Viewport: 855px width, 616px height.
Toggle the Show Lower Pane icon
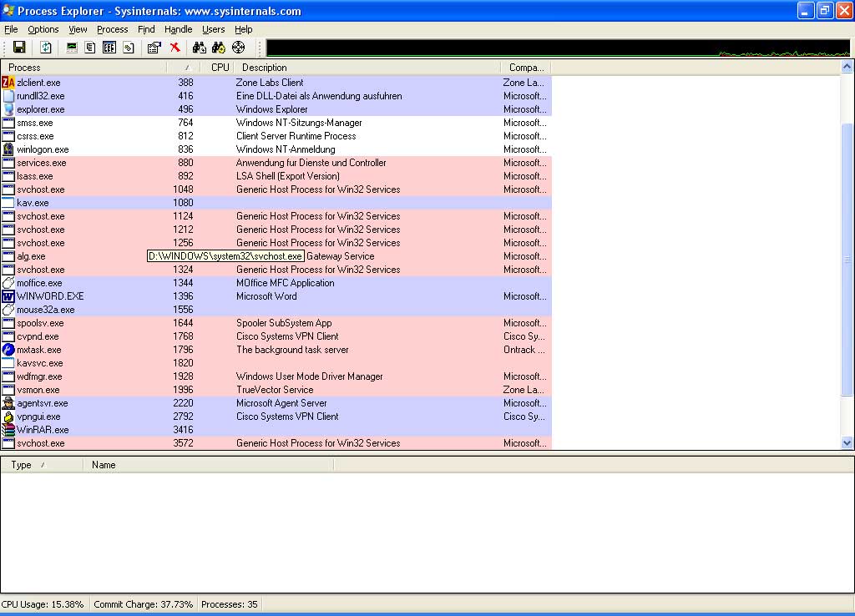point(109,48)
